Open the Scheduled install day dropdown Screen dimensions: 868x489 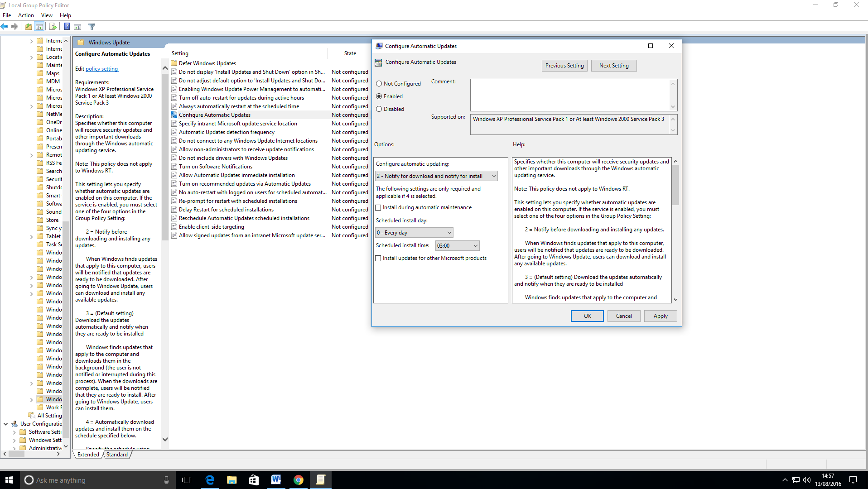click(414, 233)
